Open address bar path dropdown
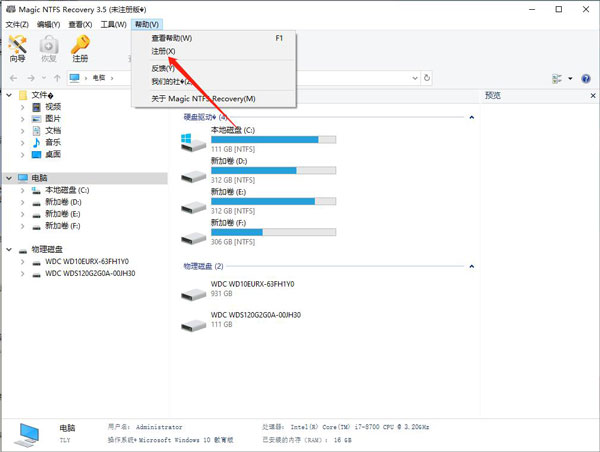This screenshot has width=600, height=452. coord(415,78)
